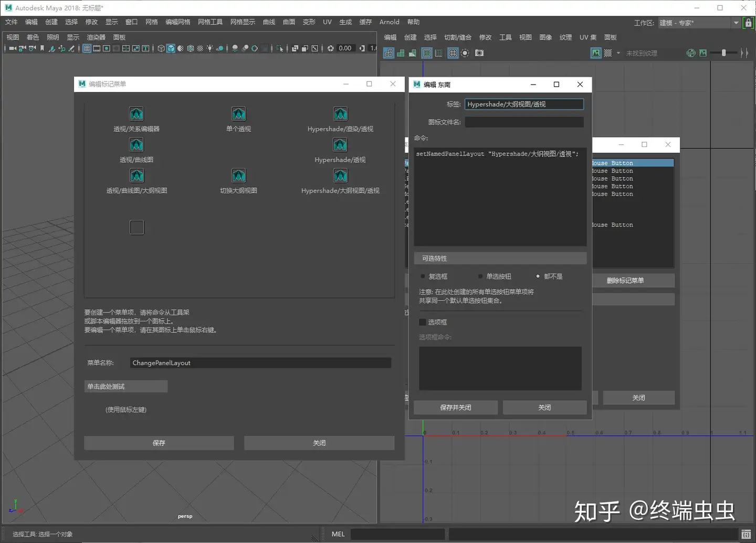Open the Arnold menu

[x=389, y=22]
